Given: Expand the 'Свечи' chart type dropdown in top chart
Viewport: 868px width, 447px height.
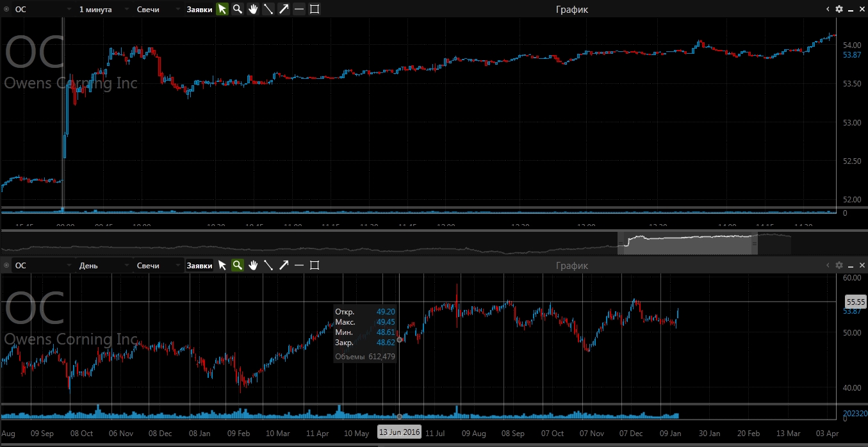Looking at the screenshot, I should [x=157, y=10].
